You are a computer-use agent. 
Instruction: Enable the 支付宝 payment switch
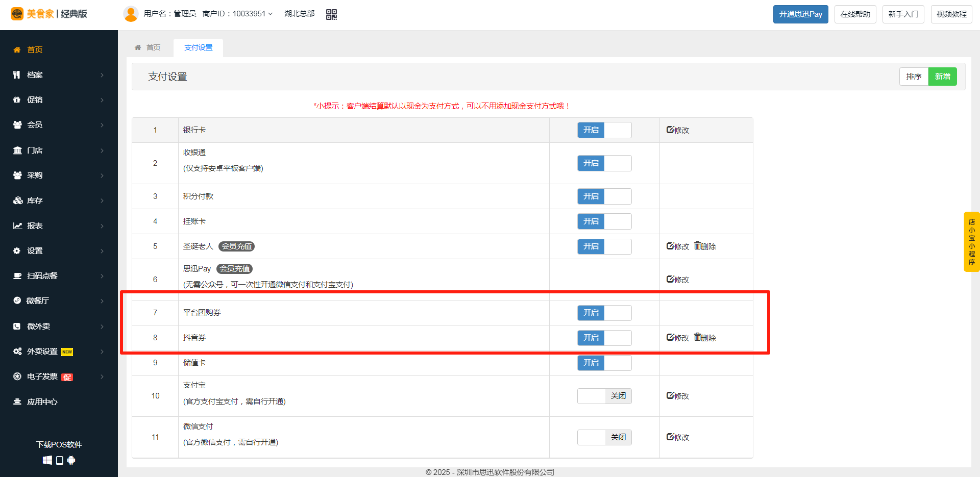tap(604, 396)
